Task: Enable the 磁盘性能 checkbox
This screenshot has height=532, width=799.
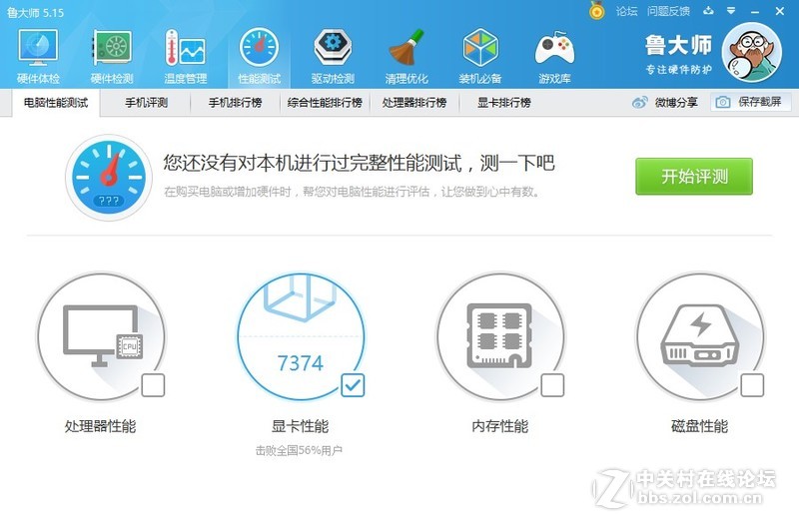Action: click(752, 385)
